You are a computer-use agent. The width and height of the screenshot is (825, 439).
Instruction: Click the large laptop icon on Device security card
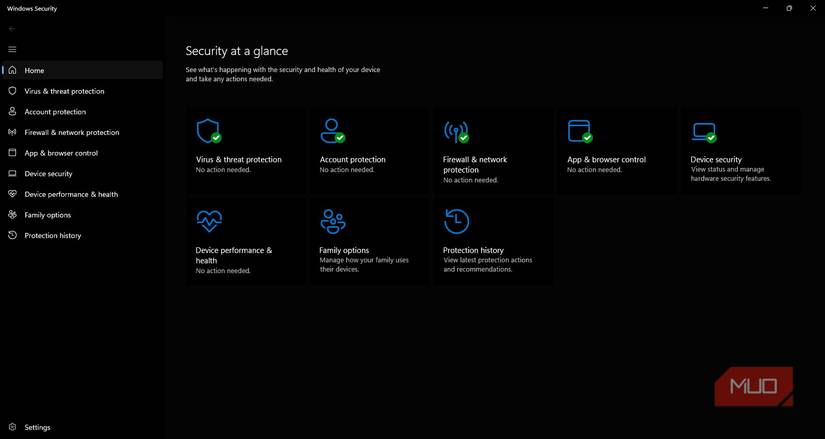704,132
